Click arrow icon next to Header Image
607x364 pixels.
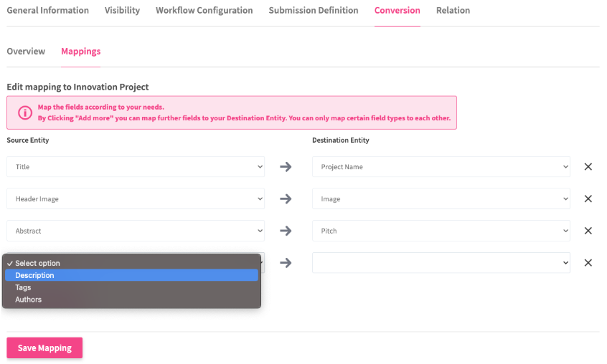pyautogui.click(x=286, y=199)
